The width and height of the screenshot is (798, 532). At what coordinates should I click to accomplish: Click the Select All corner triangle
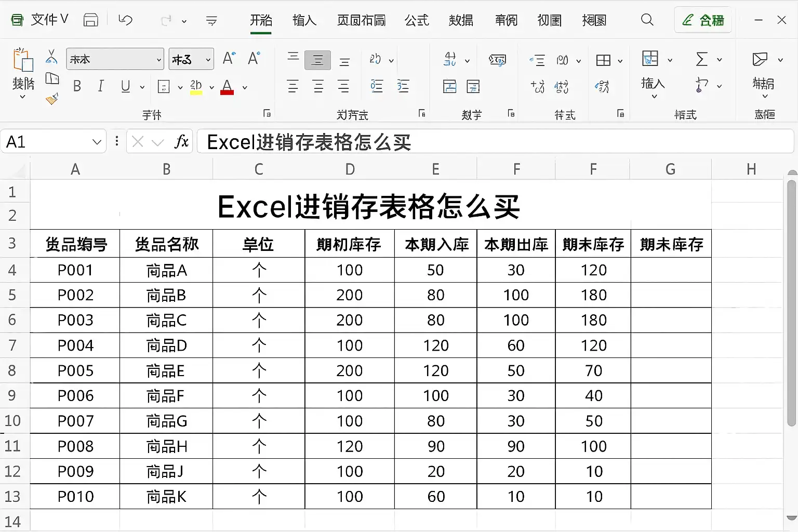(x=18, y=170)
